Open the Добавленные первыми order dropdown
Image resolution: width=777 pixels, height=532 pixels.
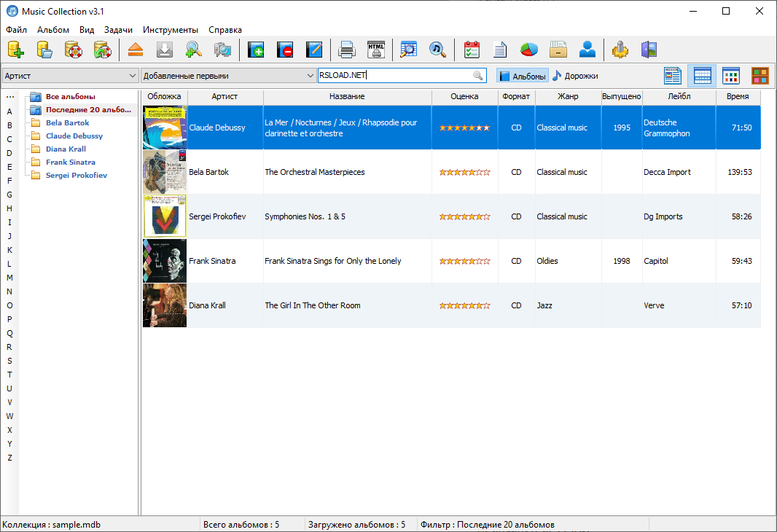[x=309, y=75]
